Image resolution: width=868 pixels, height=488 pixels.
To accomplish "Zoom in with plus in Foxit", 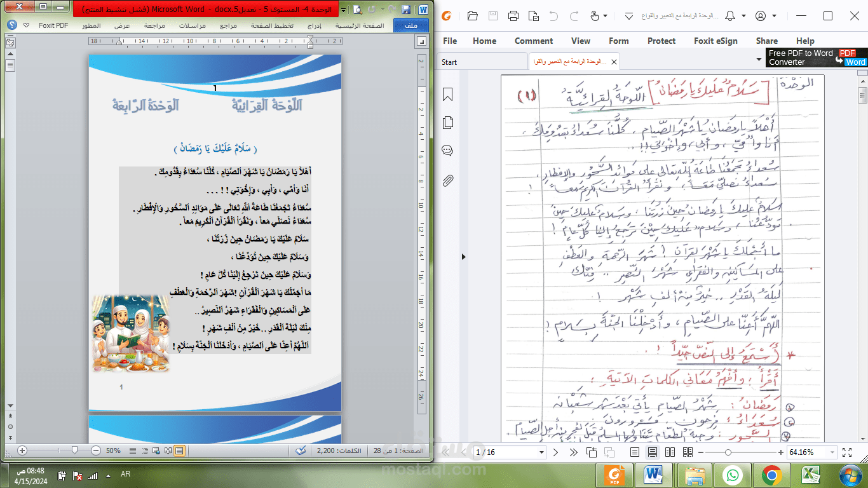I will coord(781,452).
